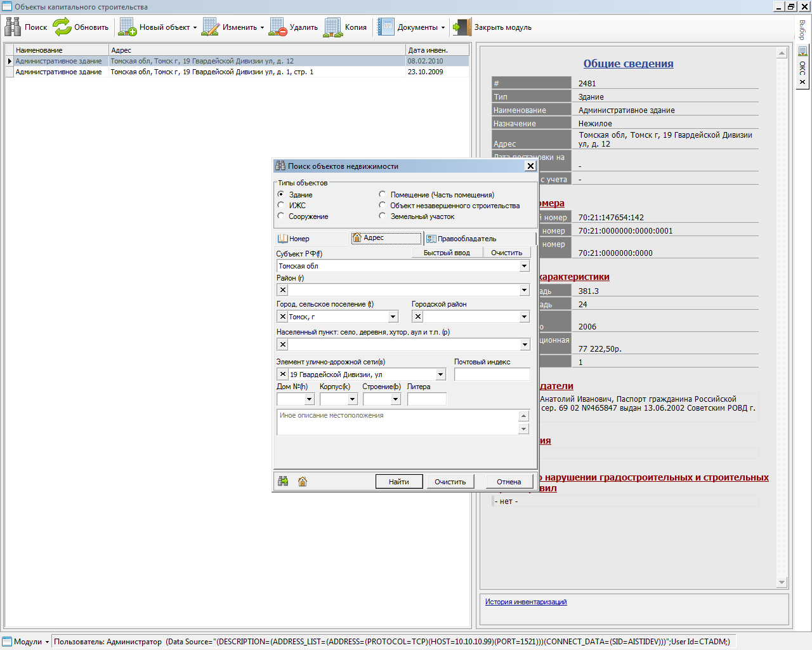The image size is (812, 650).
Task: Open the История инвентаризаций link
Action: (x=526, y=602)
